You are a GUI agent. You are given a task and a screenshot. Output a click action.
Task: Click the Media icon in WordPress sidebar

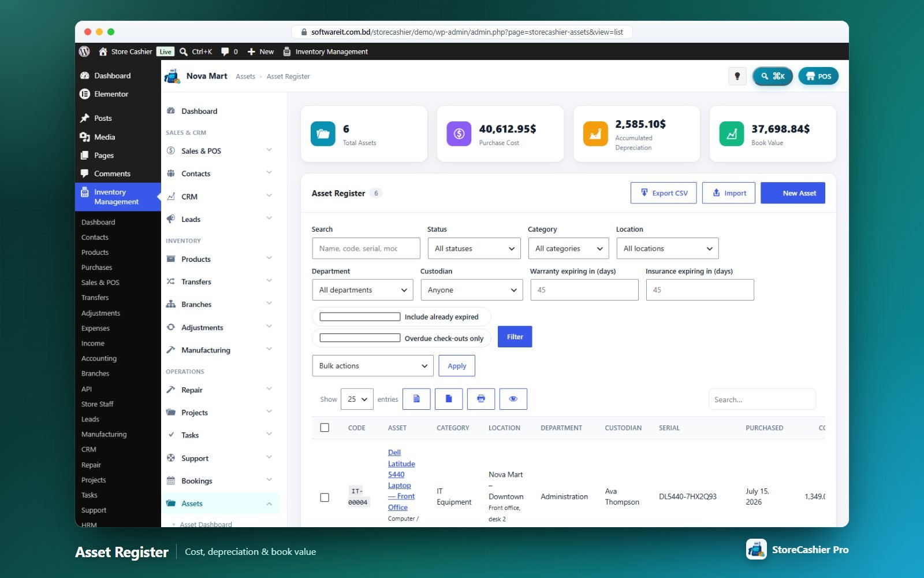pos(85,137)
